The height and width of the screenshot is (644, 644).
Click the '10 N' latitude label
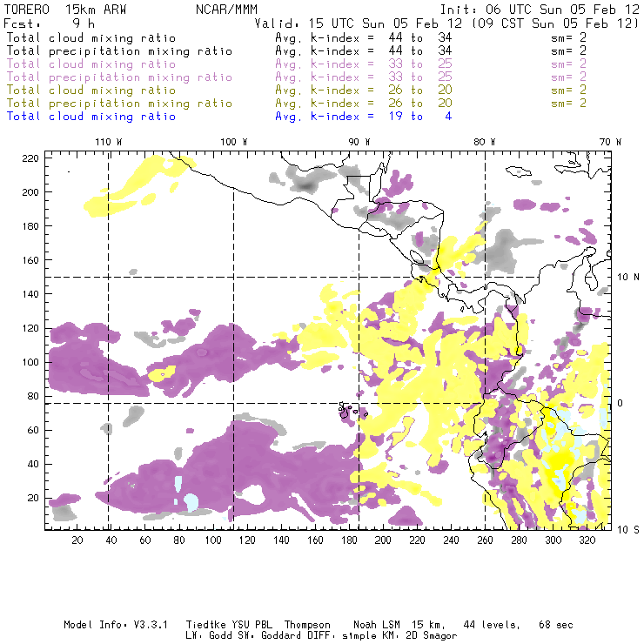click(x=628, y=278)
